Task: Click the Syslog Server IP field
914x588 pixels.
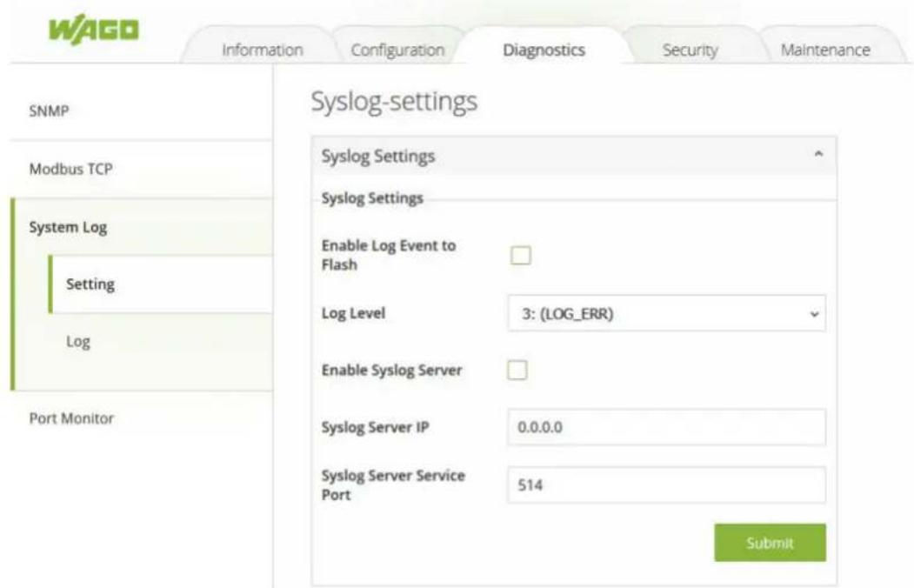Action: coord(666,427)
